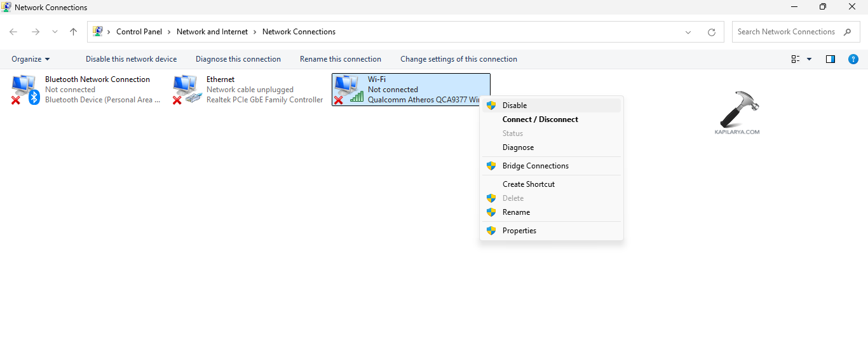
Task: Select Properties in the context menu
Action: pos(519,231)
